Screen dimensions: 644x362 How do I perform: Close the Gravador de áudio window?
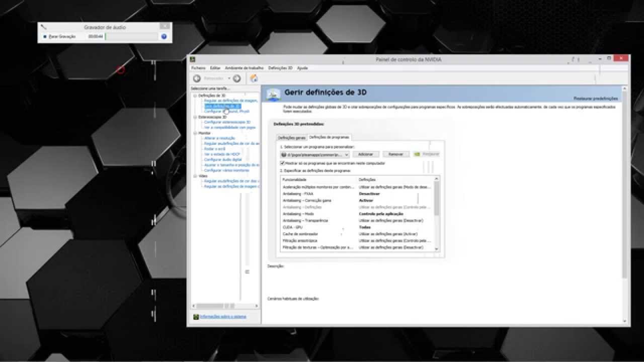pyautogui.click(x=165, y=26)
